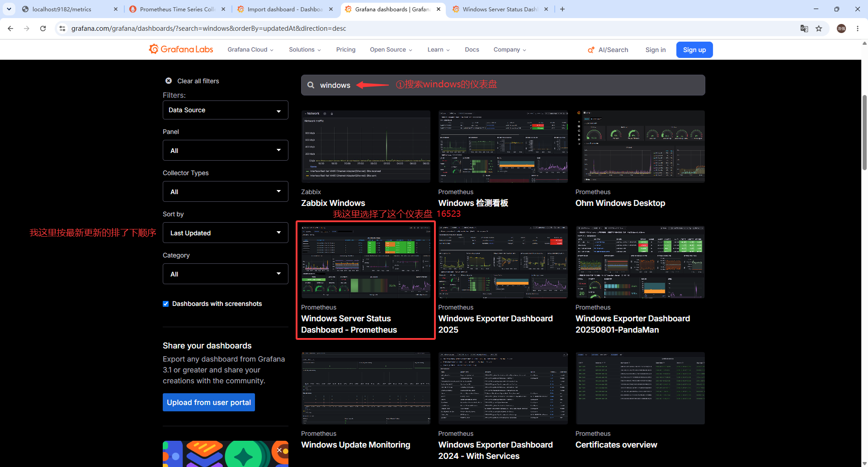The width and height of the screenshot is (868, 467).
Task: Switch to the Import dashboard tab
Action: pos(285,9)
